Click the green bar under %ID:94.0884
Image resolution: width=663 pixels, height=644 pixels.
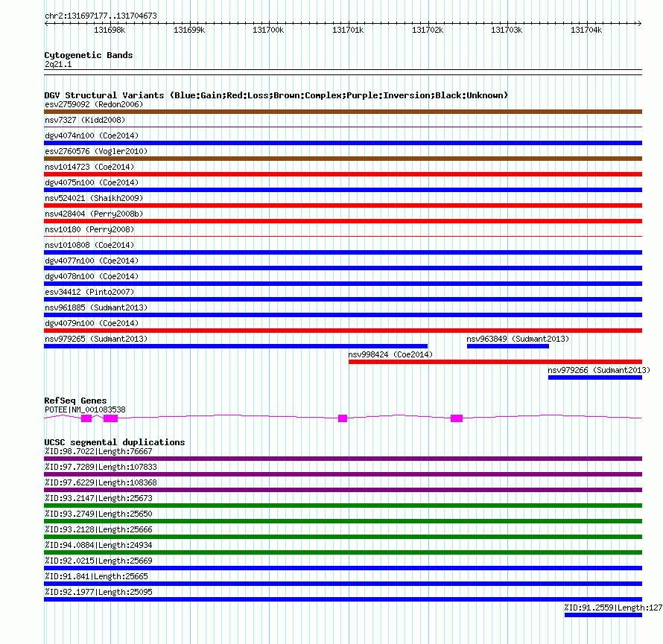point(343,552)
